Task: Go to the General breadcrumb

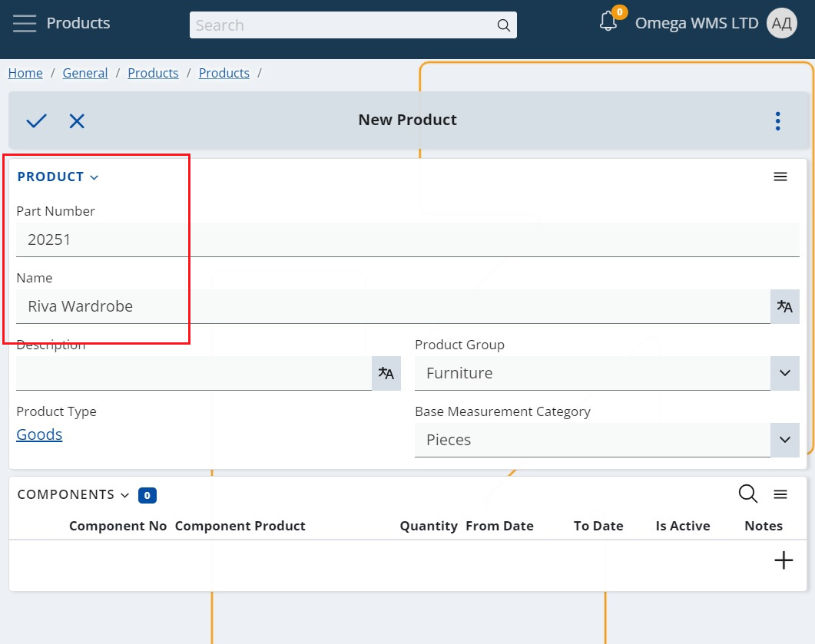Action: [85, 73]
